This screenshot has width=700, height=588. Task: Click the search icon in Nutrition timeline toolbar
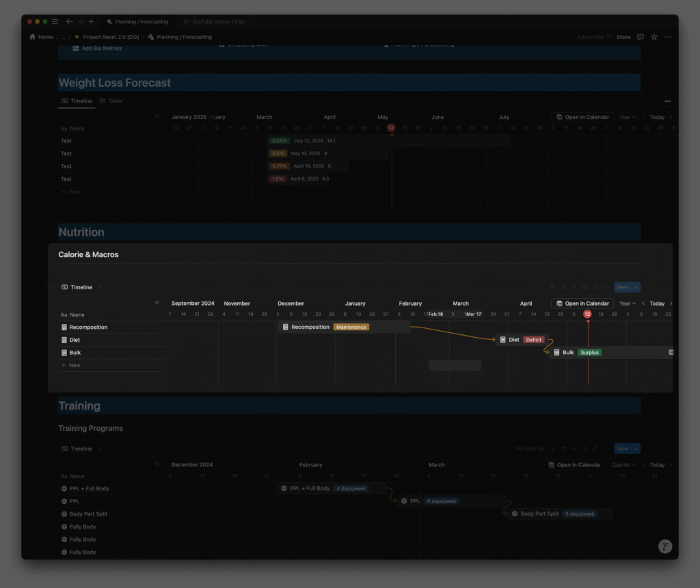click(x=584, y=287)
